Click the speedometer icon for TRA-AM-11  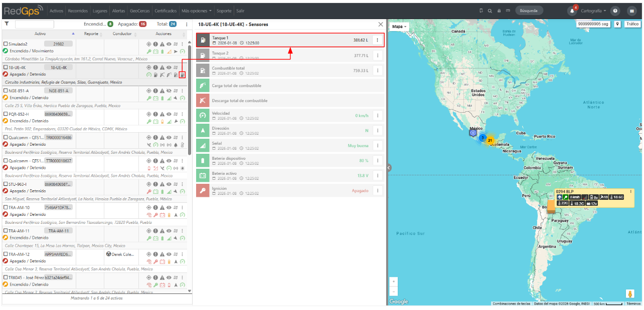183,238
